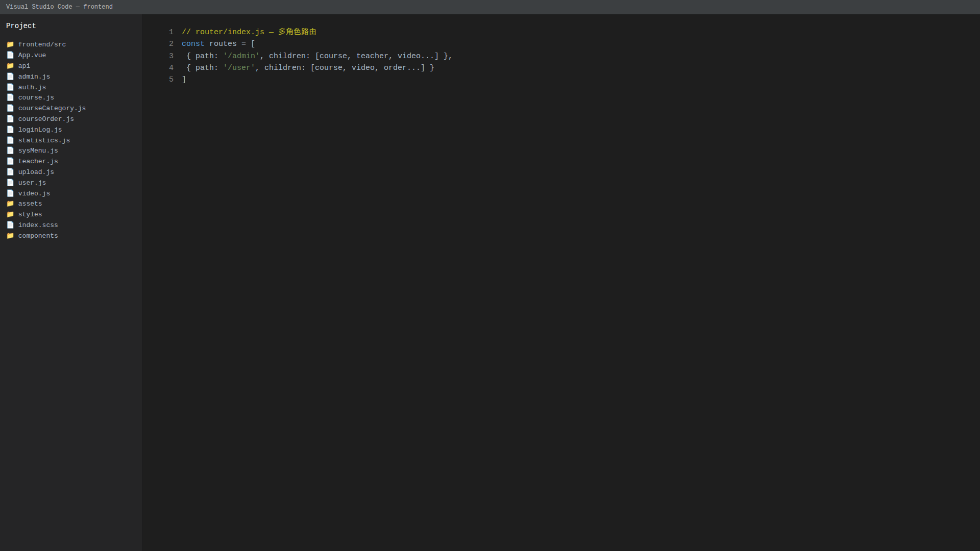
Task: Open courseOrder.js file
Action: tap(46, 119)
